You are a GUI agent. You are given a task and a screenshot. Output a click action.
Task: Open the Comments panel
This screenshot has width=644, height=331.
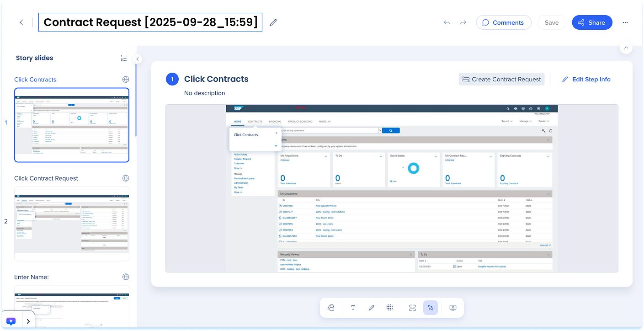tap(503, 22)
